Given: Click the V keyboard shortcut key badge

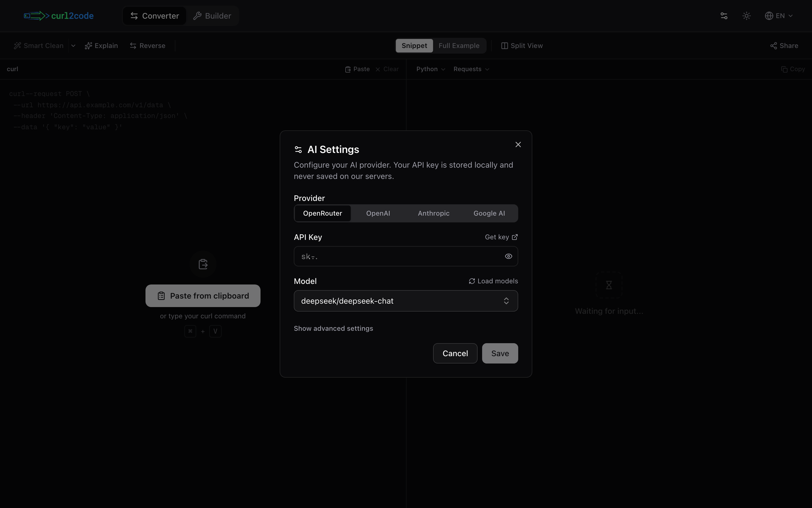Looking at the screenshot, I should tap(215, 331).
